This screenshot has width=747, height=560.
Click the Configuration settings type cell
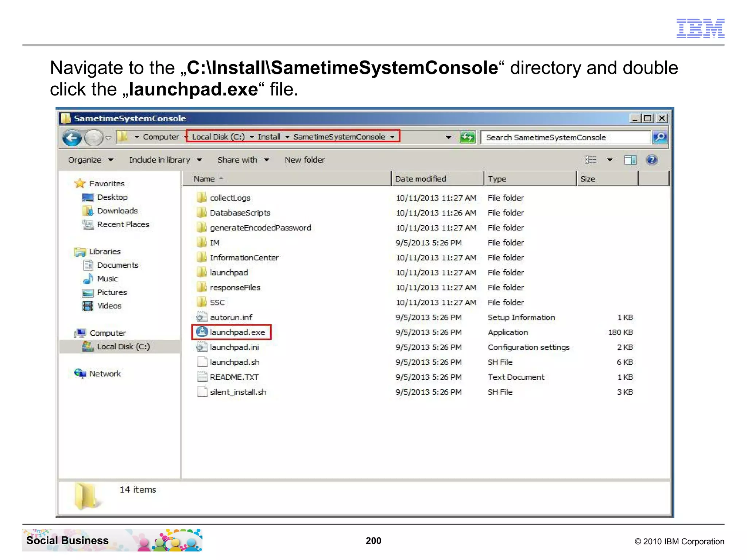point(529,347)
